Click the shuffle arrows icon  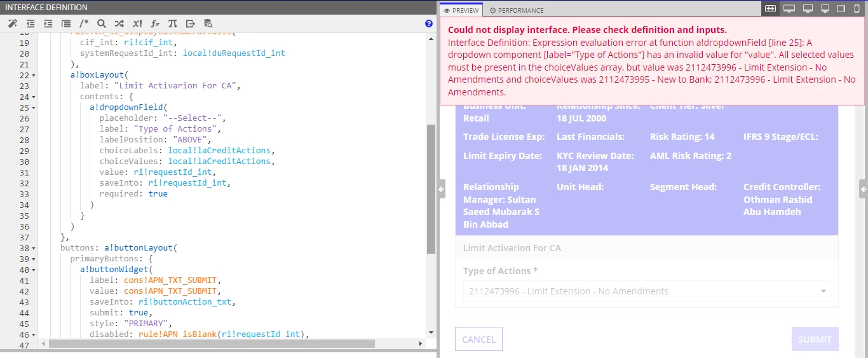pos(119,24)
